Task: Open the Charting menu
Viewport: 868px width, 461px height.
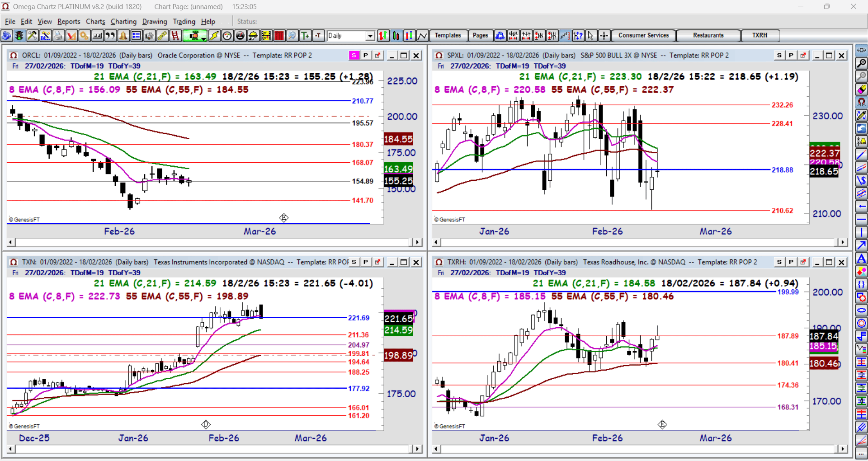Action: click(123, 21)
